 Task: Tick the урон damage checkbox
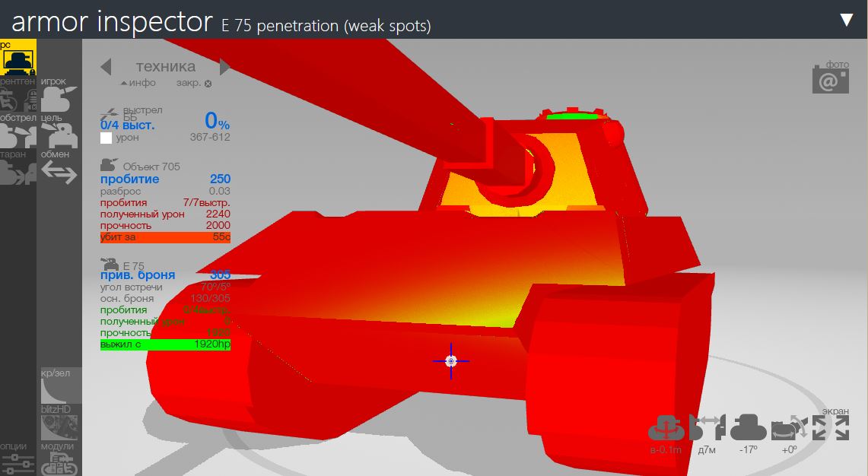[107, 138]
